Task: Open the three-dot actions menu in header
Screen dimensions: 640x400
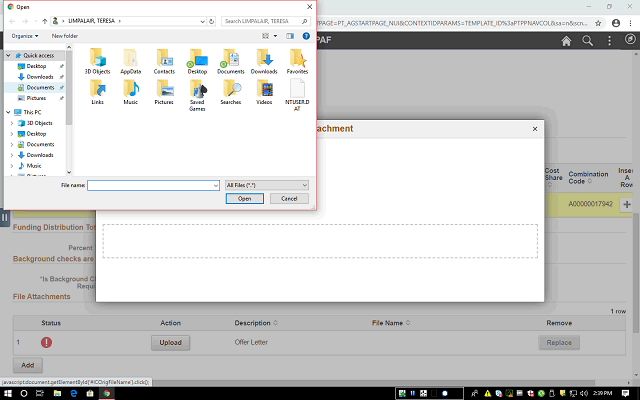Action: (609, 41)
